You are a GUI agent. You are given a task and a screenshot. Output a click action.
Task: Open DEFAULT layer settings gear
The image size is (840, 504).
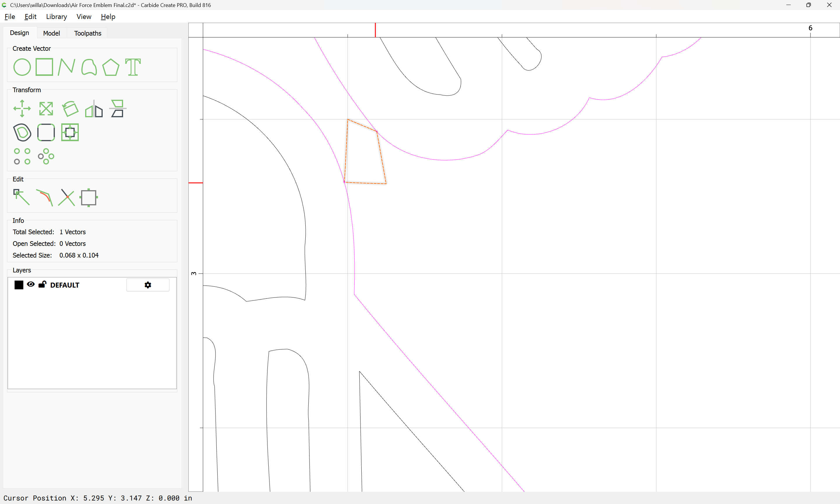[148, 285]
